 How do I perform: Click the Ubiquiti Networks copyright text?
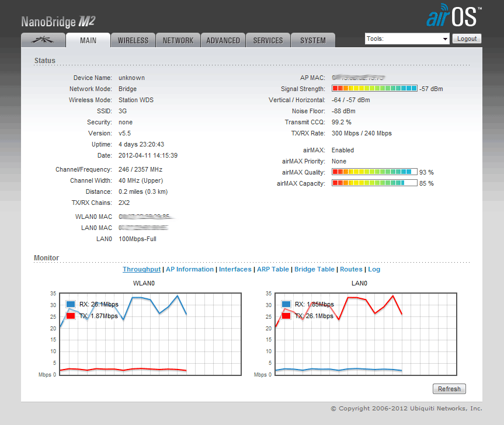[x=406, y=408]
